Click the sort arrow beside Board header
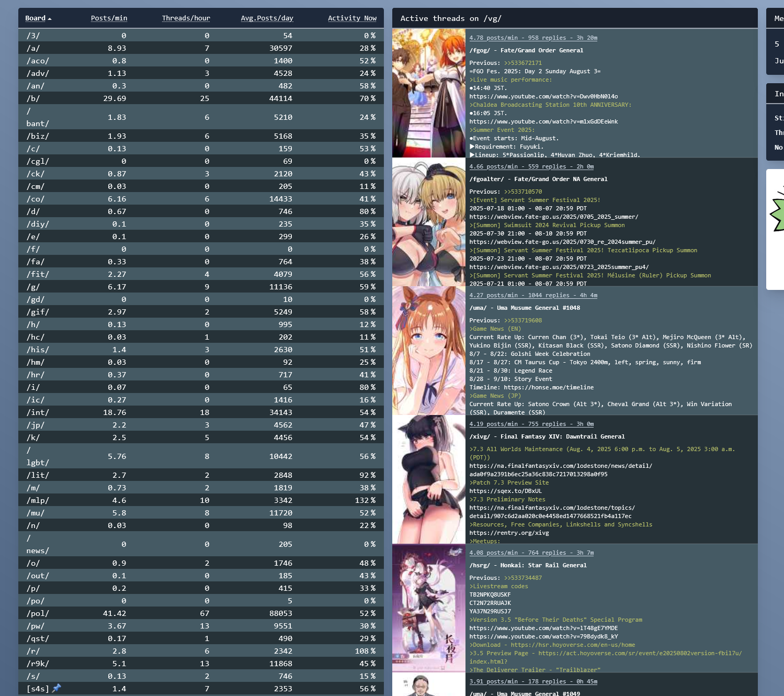Screen dimensions: 784x696 click(50, 19)
